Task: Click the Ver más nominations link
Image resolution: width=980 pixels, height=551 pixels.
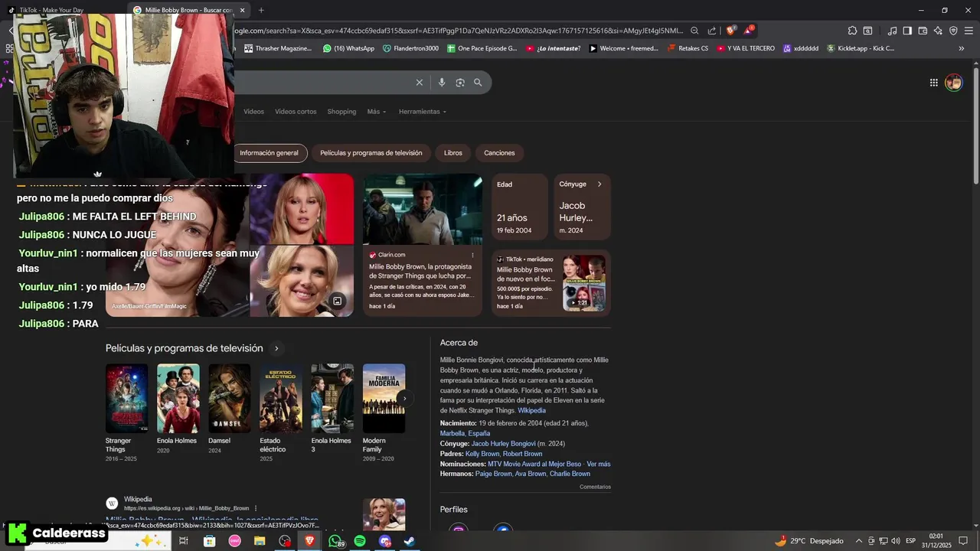Action: click(599, 464)
